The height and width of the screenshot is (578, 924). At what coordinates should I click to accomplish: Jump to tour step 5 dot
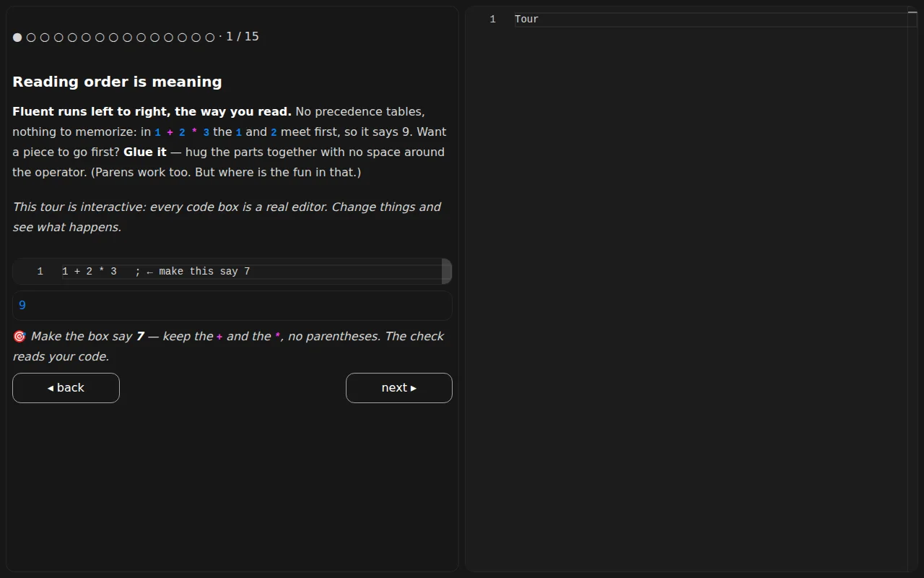pos(72,38)
